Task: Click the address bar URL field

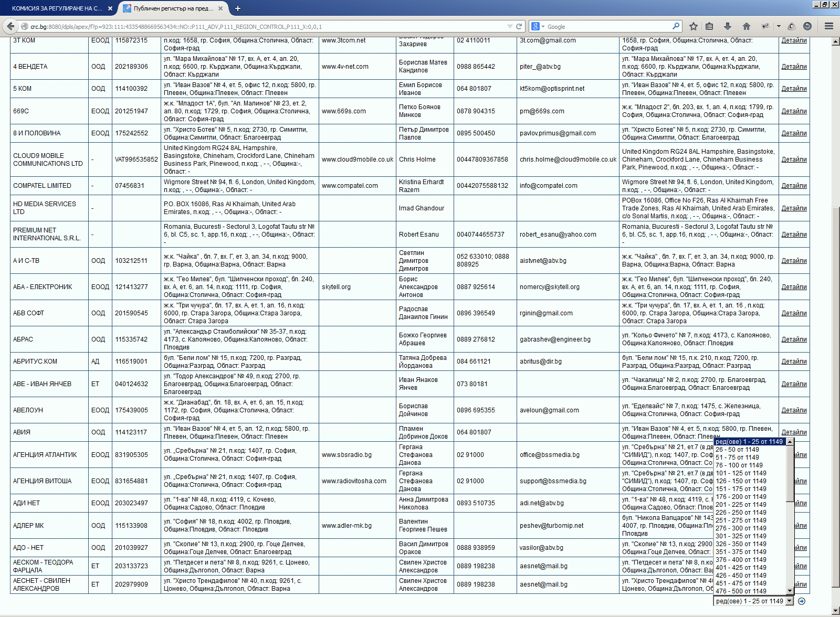Action: 267,26
